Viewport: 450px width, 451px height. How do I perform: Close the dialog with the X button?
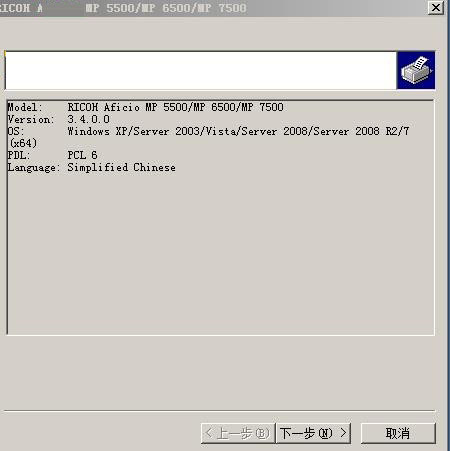[436, 8]
